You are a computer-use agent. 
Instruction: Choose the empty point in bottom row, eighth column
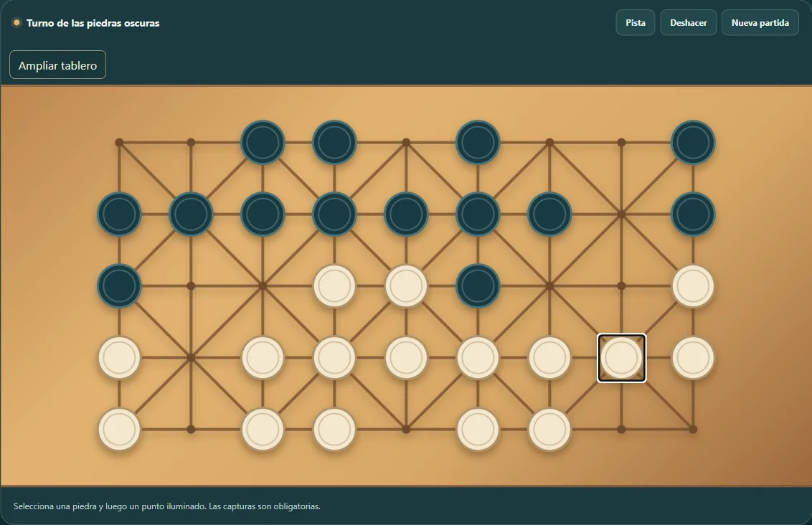(x=621, y=429)
